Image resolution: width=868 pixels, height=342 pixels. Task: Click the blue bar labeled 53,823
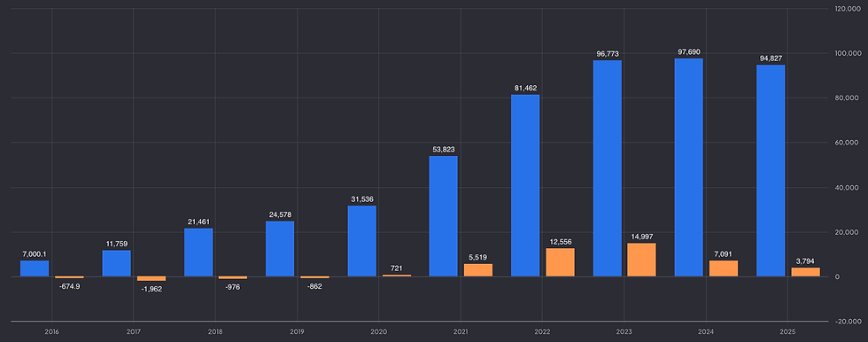(444, 216)
